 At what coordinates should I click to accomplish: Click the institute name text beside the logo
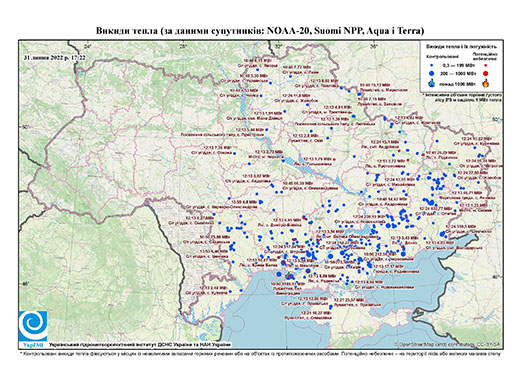[x=140, y=345]
